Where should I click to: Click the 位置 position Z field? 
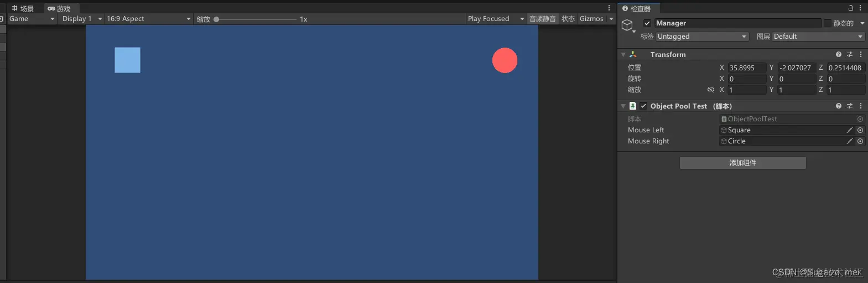846,68
